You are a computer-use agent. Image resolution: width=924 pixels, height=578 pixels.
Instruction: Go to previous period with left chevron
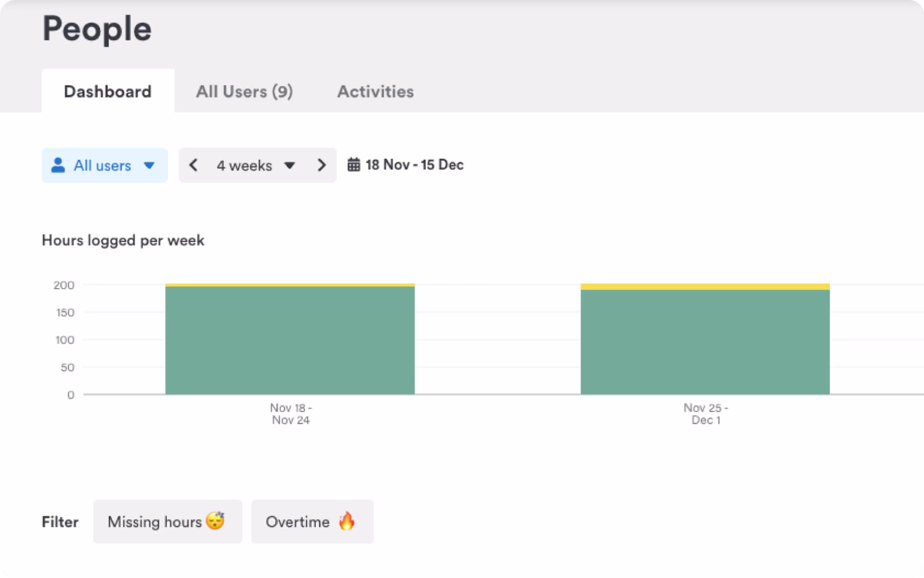click(x=193, y=165)
